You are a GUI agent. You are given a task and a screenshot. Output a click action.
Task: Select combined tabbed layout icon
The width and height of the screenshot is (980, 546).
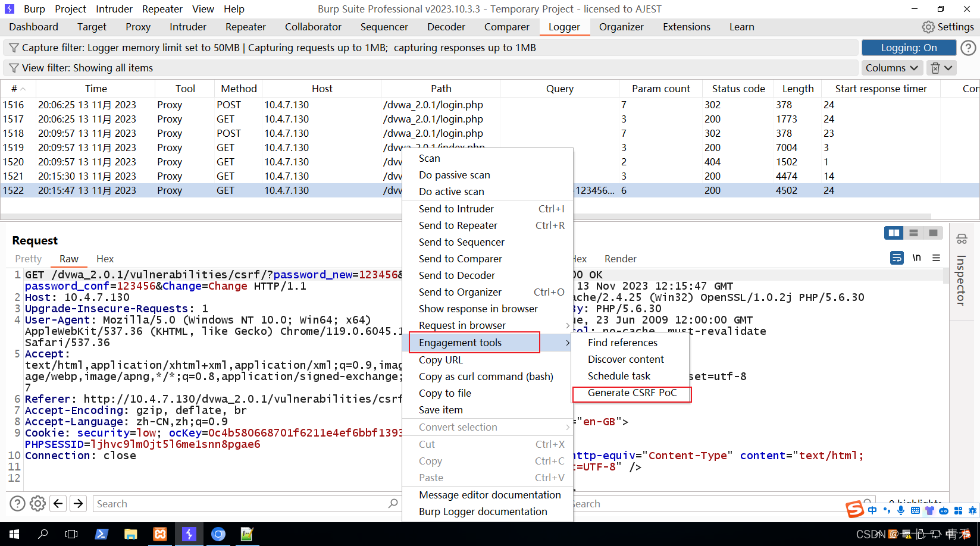coord(933,233)
